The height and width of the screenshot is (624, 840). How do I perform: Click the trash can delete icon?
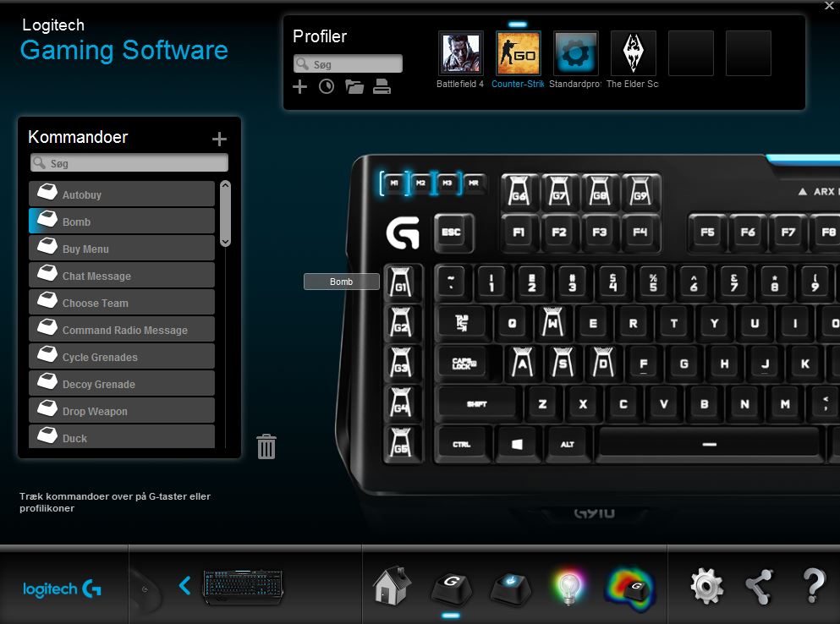point(266,446)
